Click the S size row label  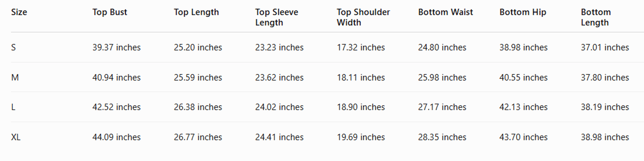click(13, 47)
